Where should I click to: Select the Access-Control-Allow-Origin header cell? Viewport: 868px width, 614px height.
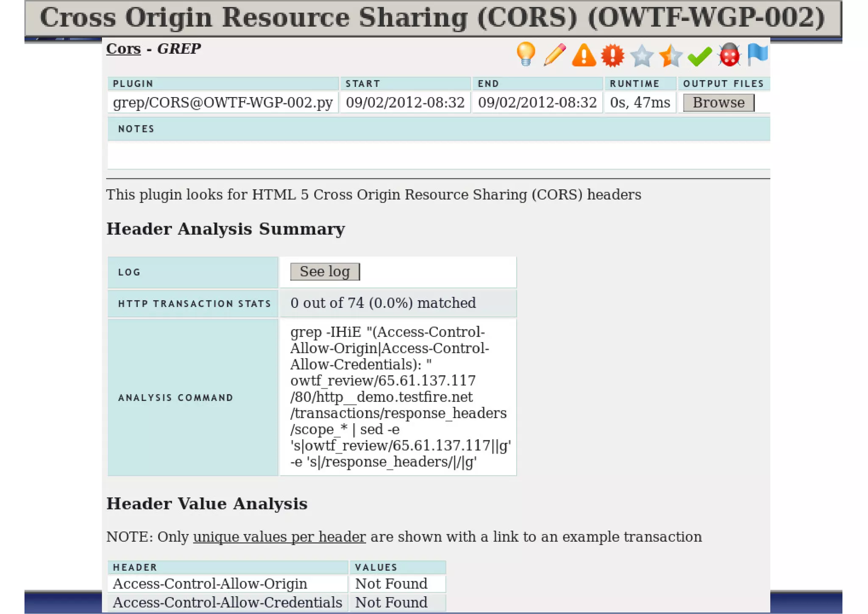[210, 584]
